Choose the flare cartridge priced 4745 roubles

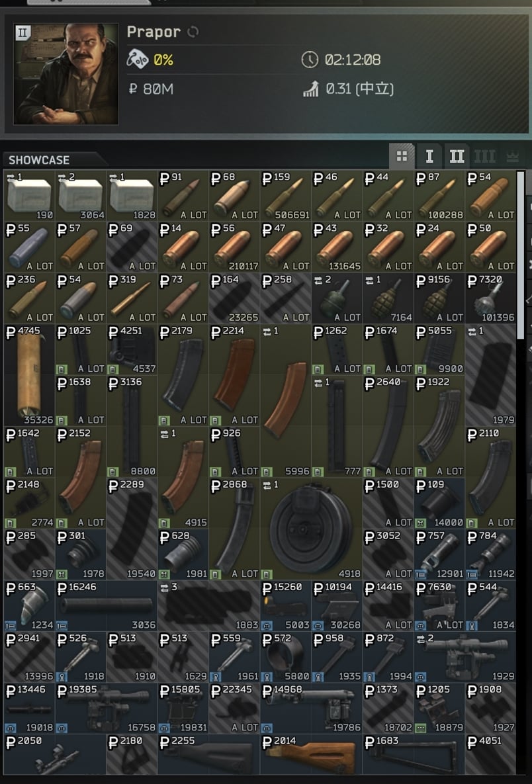click(28, 375)
